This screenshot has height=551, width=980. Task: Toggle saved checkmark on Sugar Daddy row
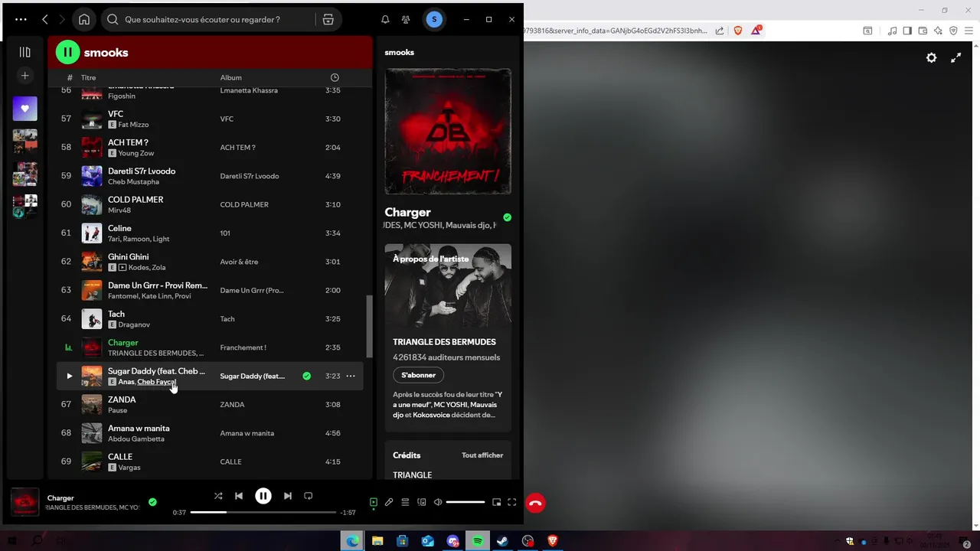[x=306, y=376]
